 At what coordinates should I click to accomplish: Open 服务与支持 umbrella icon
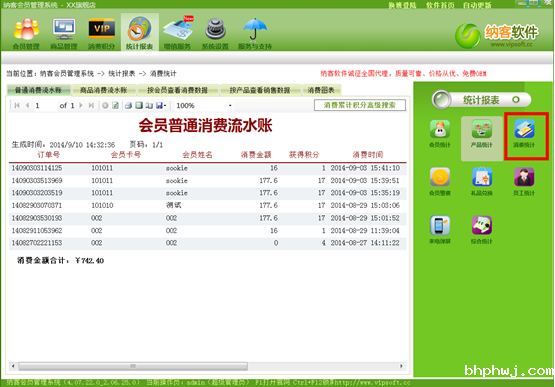coord(255,33)
